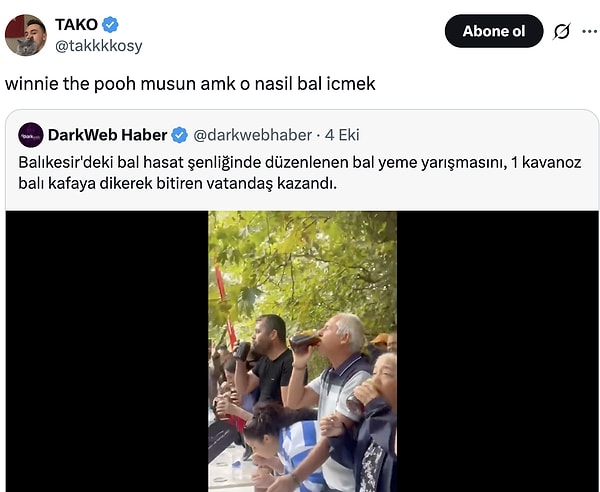The width and height of the screenshot is (600, 492).
Task: Click the Abone ol subscribe button
Action: 494,31
